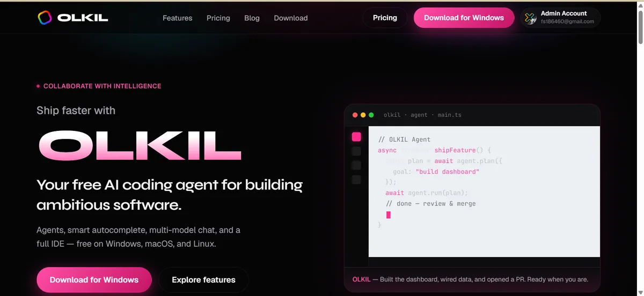Click the await agent.run(plan); line
The image size is (644, 296).
pyautogui.click(x=427, y=193)
